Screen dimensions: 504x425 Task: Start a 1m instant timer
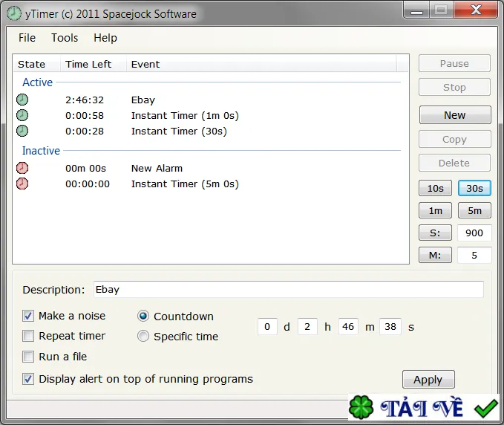[x=435, y=210]
